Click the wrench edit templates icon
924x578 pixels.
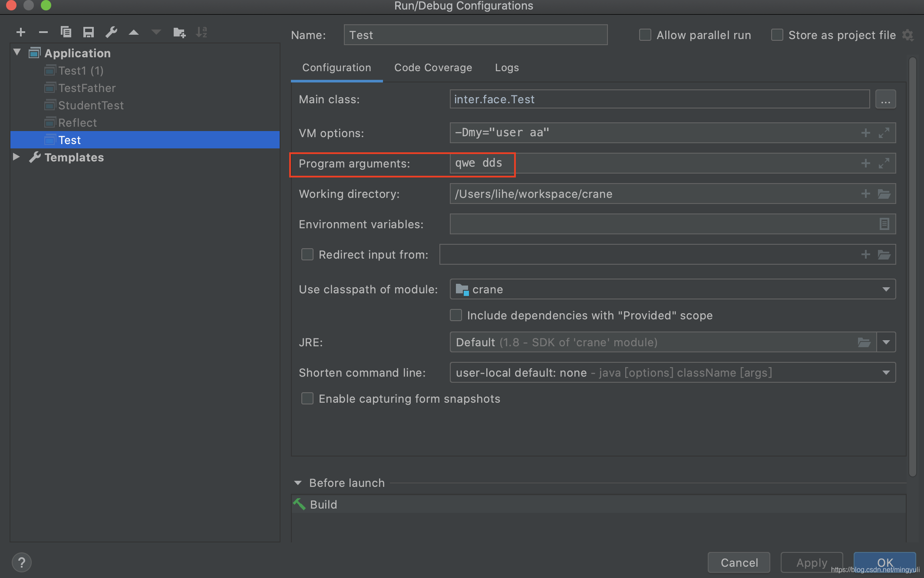111,32
